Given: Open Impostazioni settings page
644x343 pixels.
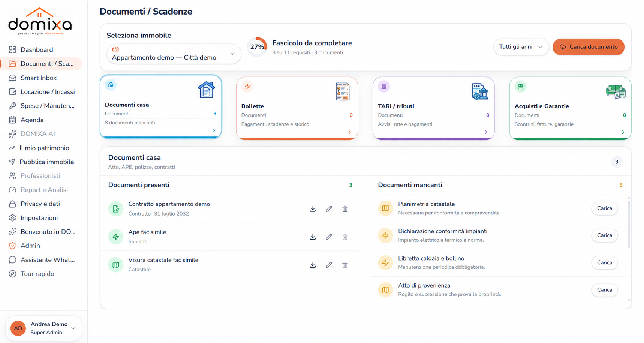Looking at the screenshot, I should point(41,218).
